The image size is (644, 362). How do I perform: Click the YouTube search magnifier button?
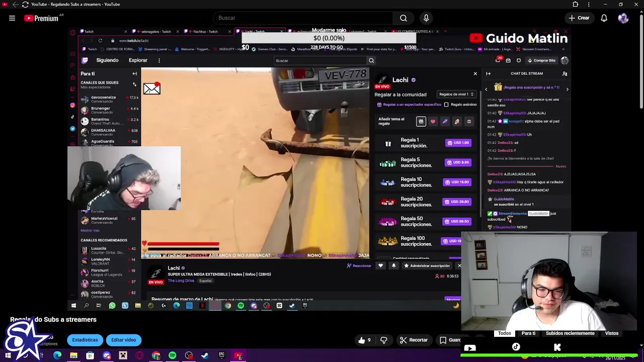tap(404, 18)
